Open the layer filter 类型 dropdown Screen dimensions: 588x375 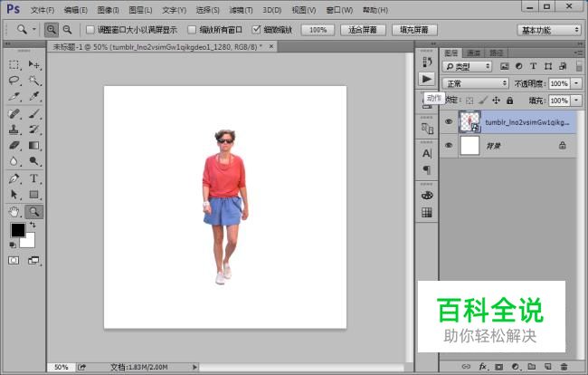pos(469,67)
